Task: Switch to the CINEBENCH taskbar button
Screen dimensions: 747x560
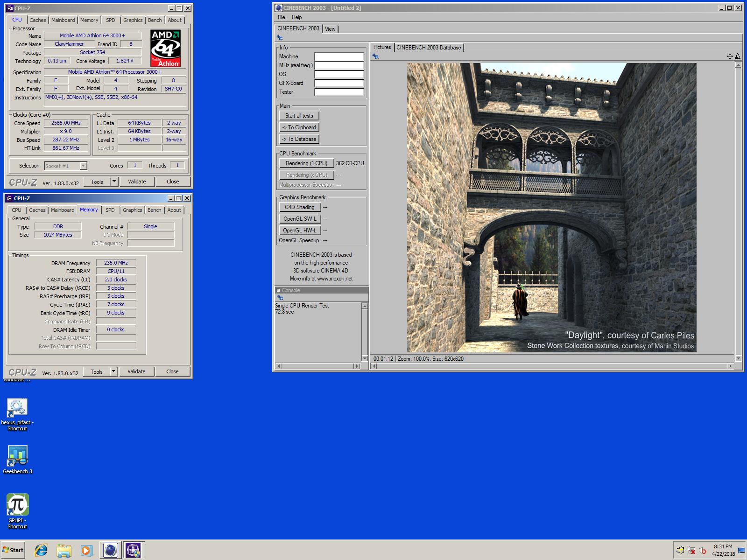Action: [111, 550]
